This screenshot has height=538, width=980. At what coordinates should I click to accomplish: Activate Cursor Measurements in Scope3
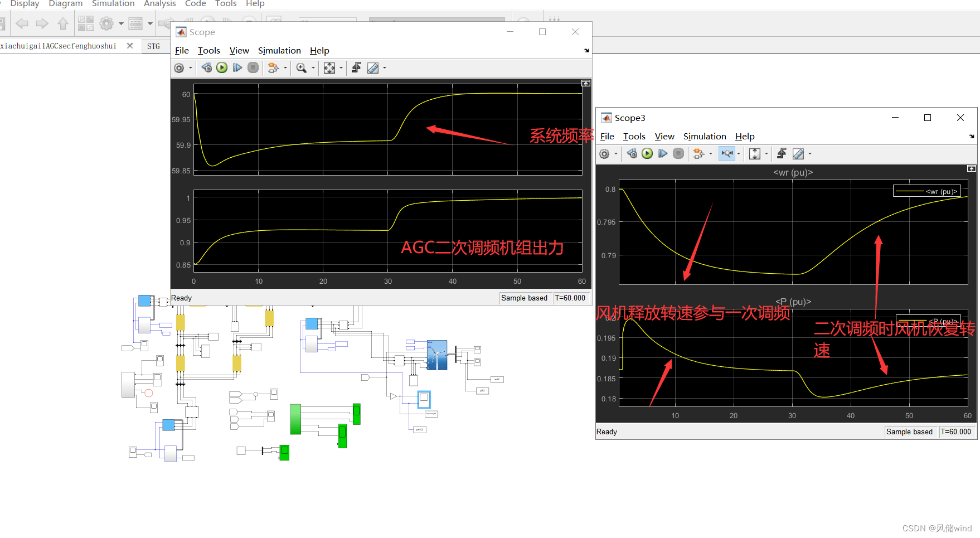click(798, 153)
